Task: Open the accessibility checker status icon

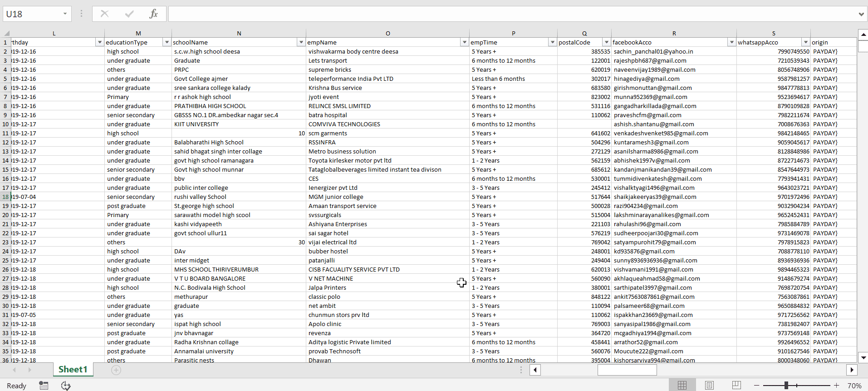Action: pos(66,386)
